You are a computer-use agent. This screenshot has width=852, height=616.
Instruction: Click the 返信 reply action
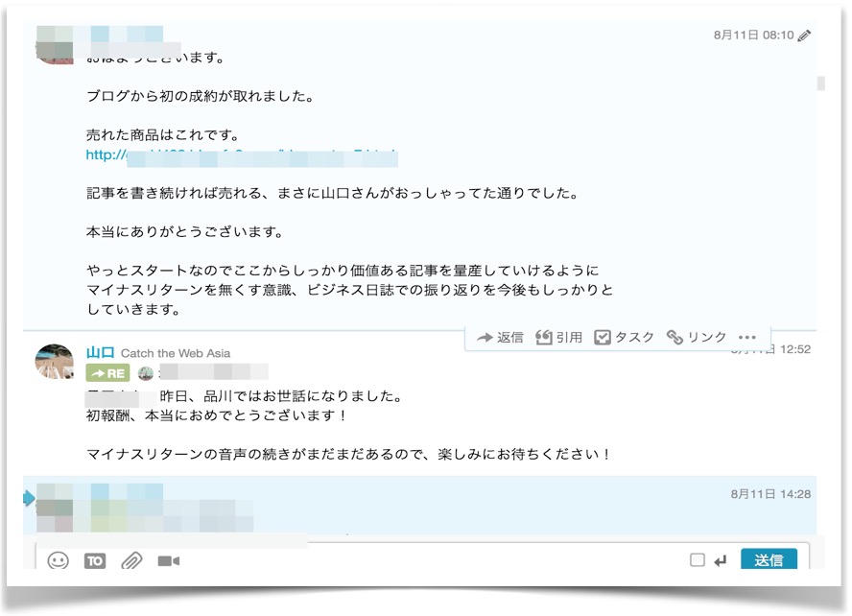pos(500,338)
